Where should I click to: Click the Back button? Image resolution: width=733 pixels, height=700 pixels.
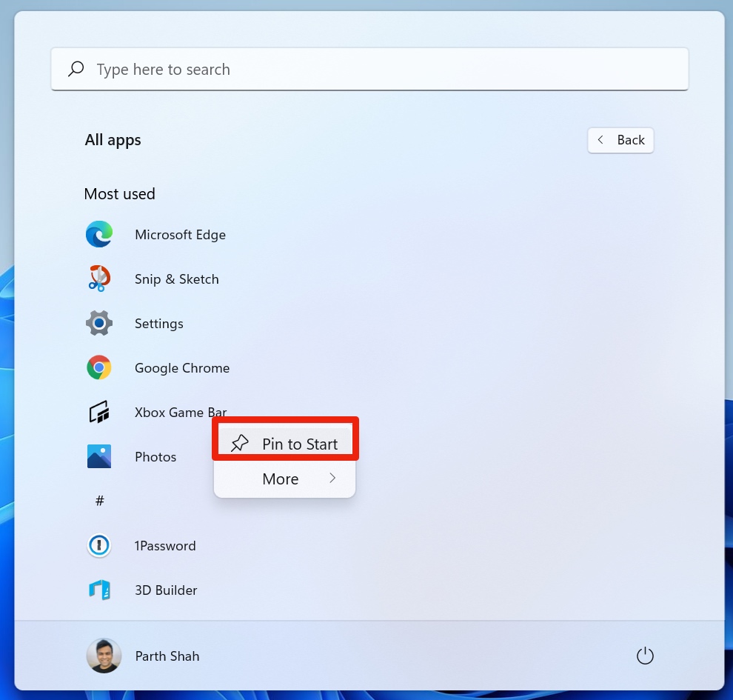pos(620,140)
